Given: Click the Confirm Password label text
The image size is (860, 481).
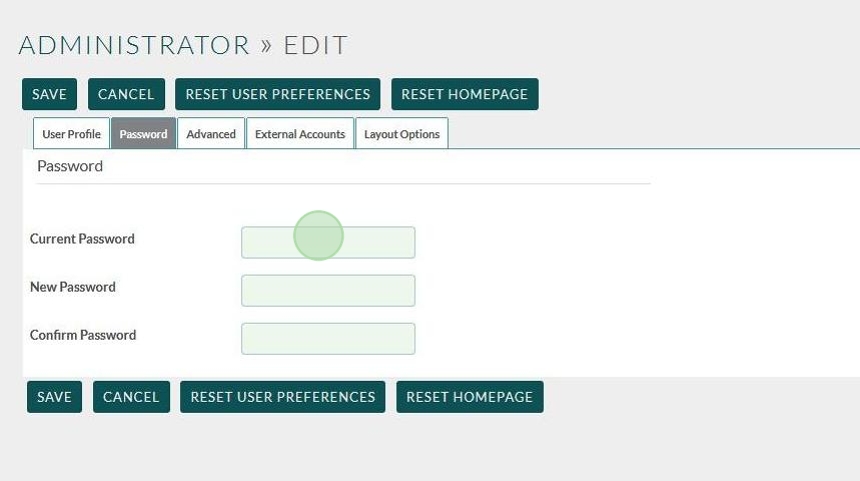Looking at the screenshot, I should coord(83,335).
